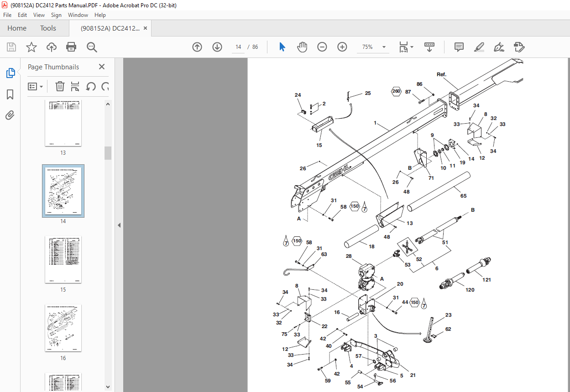Open the thumbnails options dropdown
The image size is (570, 392).
pyautogui.click(x=36, y=86)
